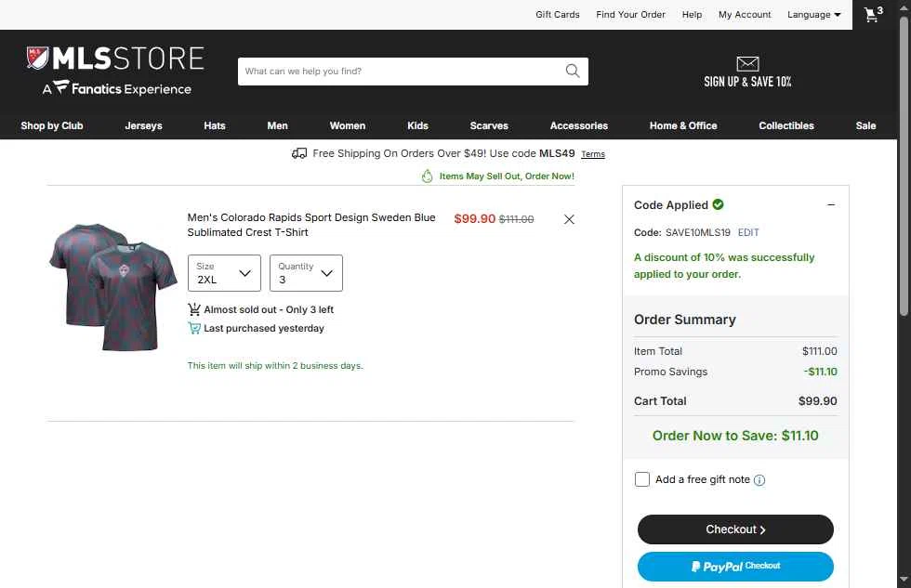The image size is (911, 588).
Task: Click into the search box
Action: pos(401,71)
